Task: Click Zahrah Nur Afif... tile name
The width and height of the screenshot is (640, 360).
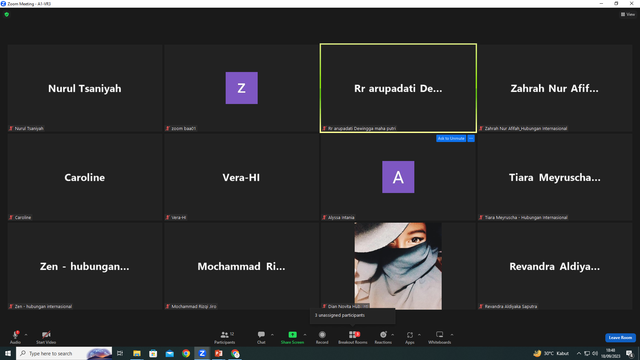Action: pos(554,89)
